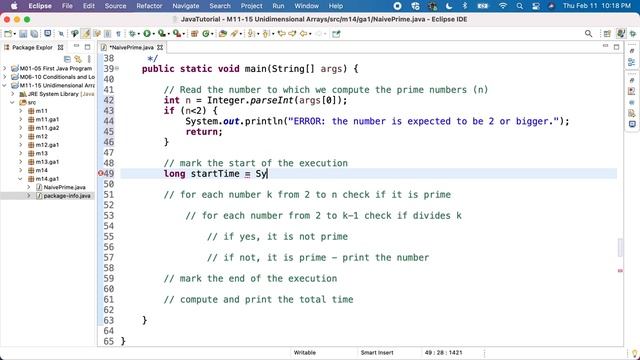640x360 pixels.
Task: Click the Save toolbar icon
Action: click(23, 34)
